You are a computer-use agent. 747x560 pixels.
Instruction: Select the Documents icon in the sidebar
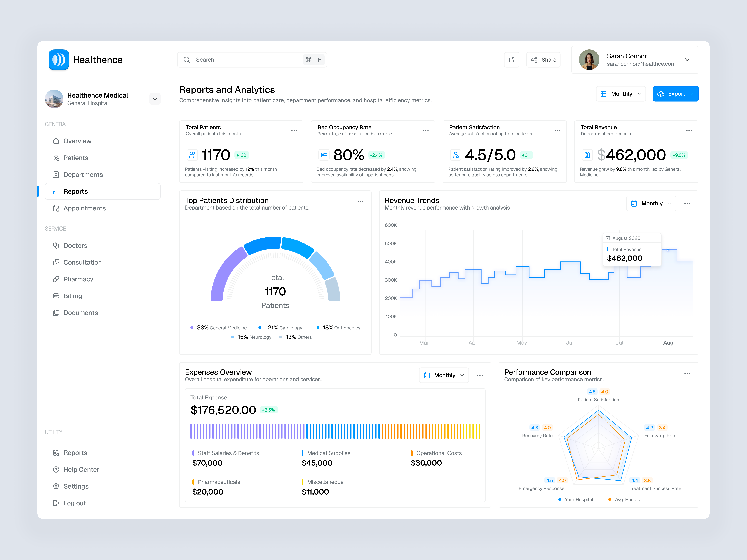[56, 313]
